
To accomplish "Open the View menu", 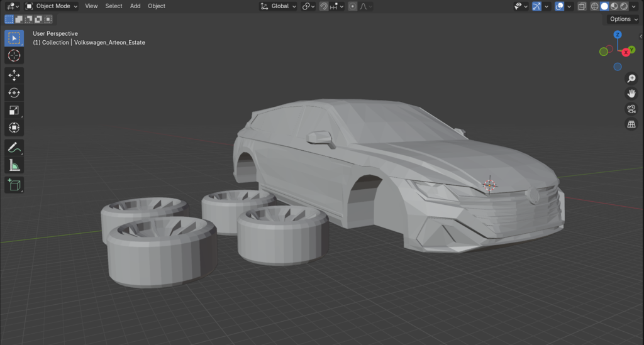I will [91, 6].
